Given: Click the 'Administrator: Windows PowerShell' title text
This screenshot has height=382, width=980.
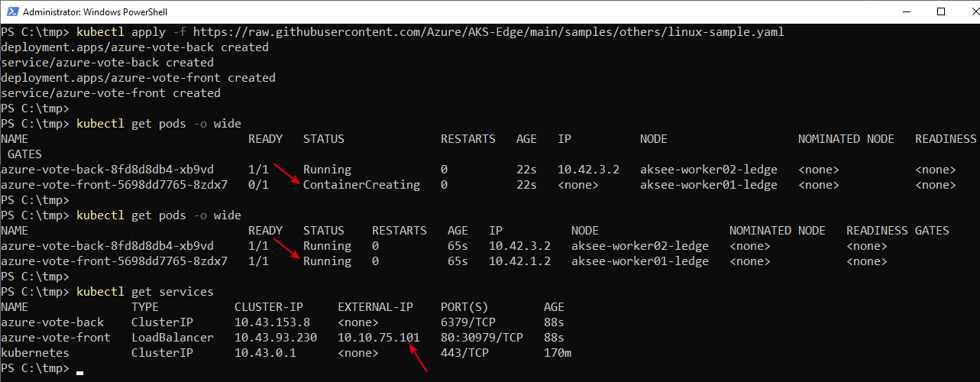Looking at the screenshot, I should pos(95,12).
